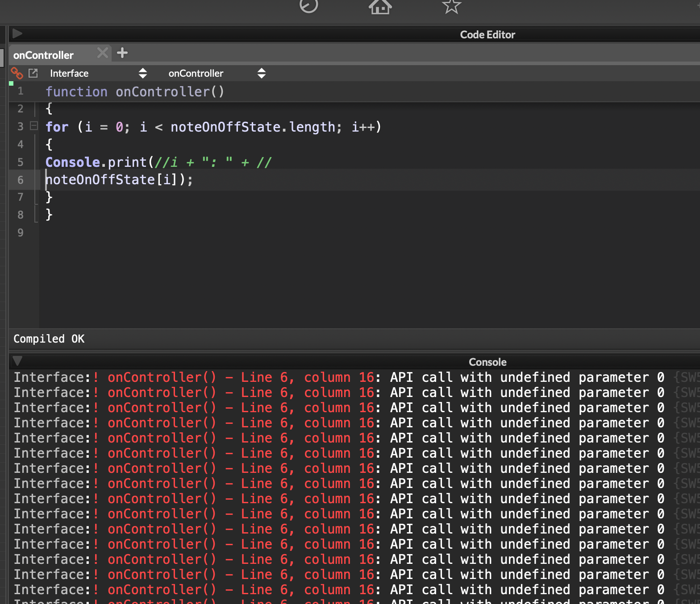Click the Code Editor panel title

487,34
